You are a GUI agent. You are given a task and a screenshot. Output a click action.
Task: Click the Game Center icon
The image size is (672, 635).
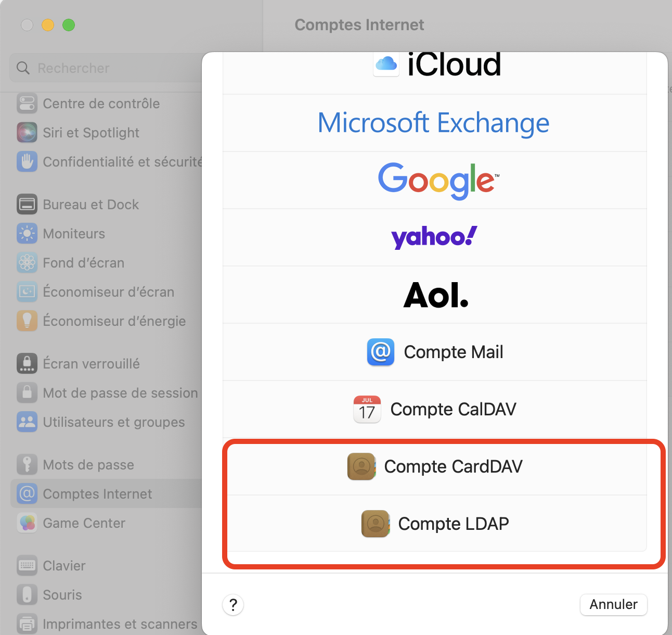(x=27, y=523)
